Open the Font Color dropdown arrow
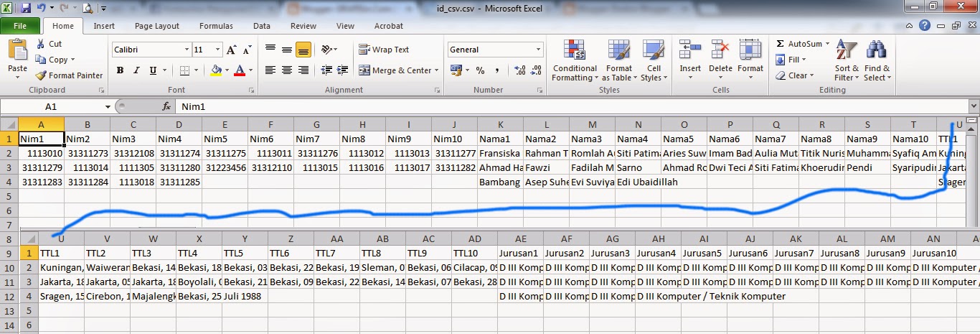The height and width of the screenshot is (334, 980). (x=250, y=70)
